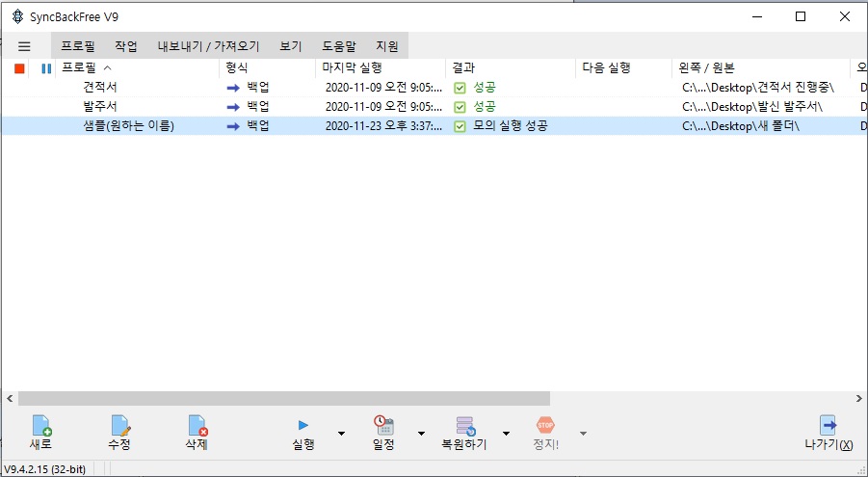The image size is (868, 477).
Task: Click the 삭제 delete profile icon
Action: click(x=197, y=426)
